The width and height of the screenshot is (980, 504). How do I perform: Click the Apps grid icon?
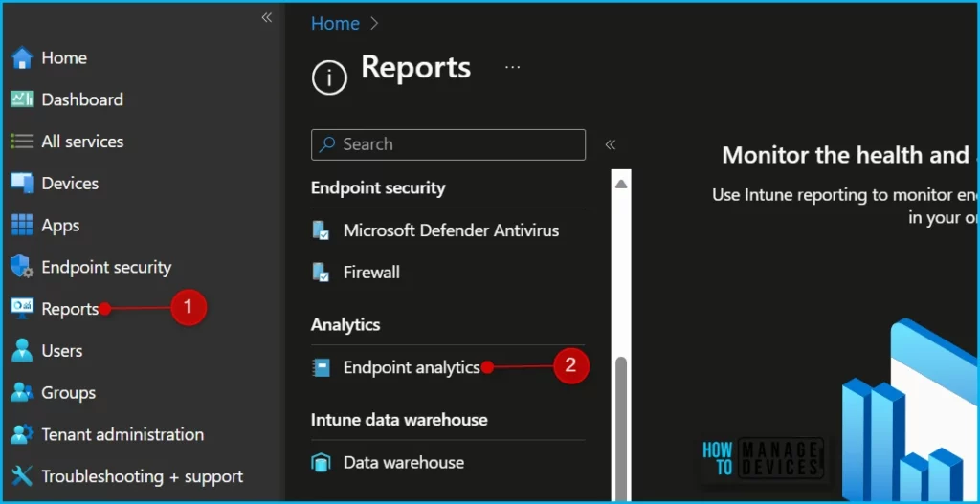pos(22,225)
